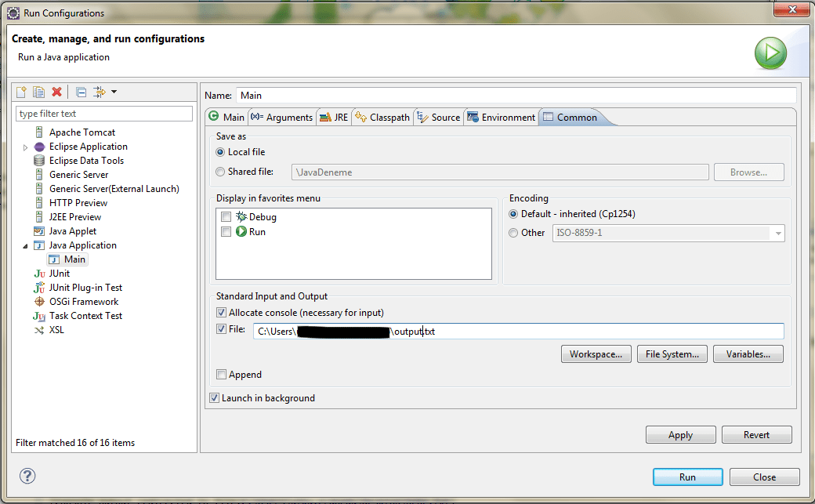Click the Generic Server icon

tap(39, 175)
